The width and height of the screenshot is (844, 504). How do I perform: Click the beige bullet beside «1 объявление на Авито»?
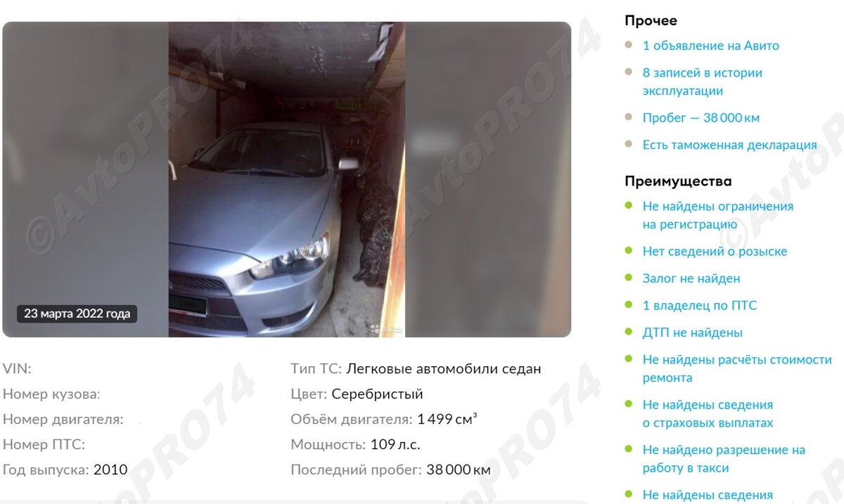coord(629,45)
